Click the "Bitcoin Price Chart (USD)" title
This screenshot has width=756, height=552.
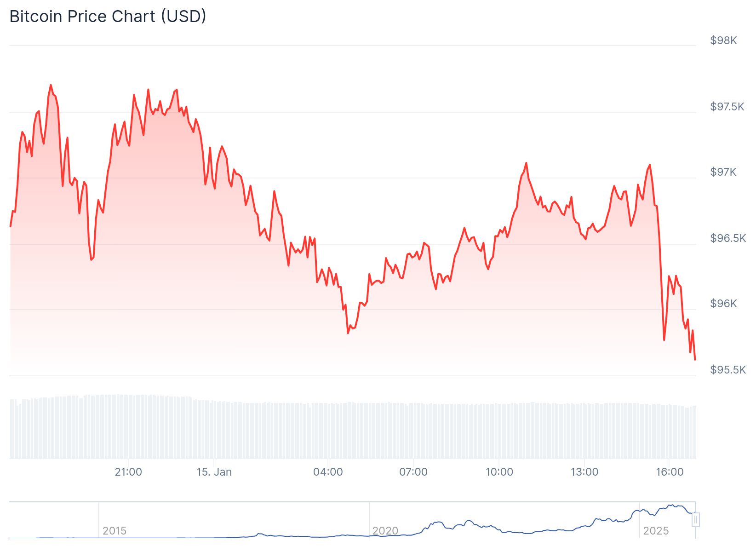108,17
